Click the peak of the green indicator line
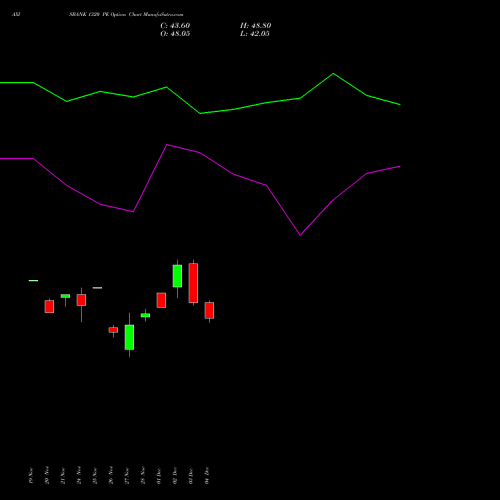The width and height of the screenshot is (500, 500). tap(333, 74)
